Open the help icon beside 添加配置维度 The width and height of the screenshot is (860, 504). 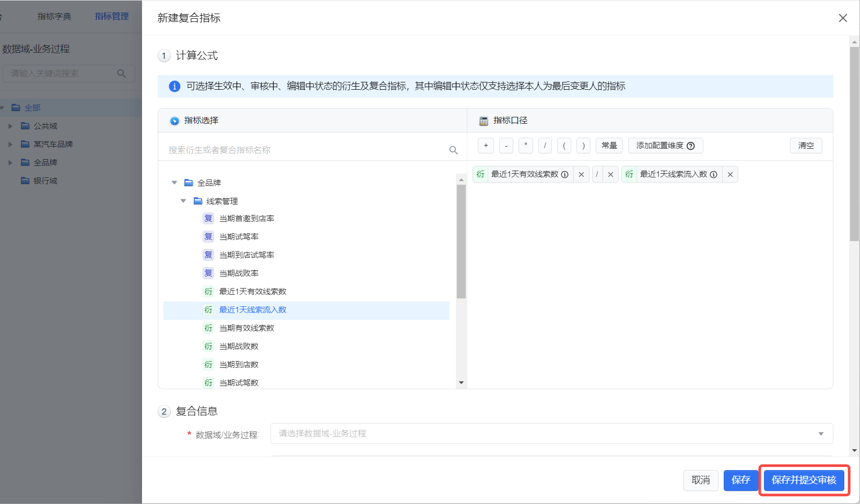(x=691, y=146)
